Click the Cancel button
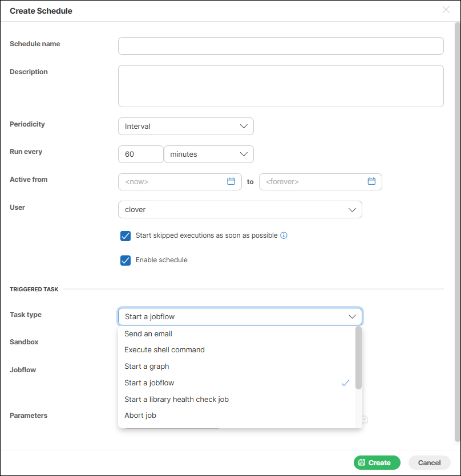The image size is (461, 476). point(429,462)
